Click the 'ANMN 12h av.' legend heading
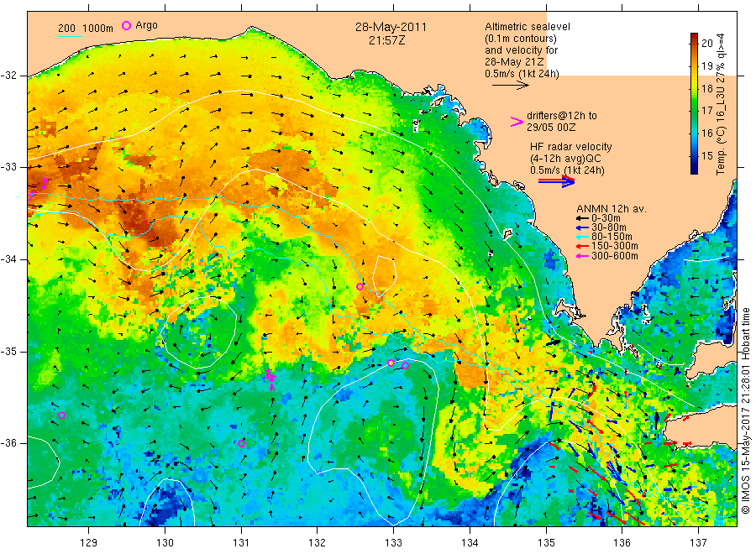Image resolution: width=756 pixels, height=554 pixels. coord(612,209)
